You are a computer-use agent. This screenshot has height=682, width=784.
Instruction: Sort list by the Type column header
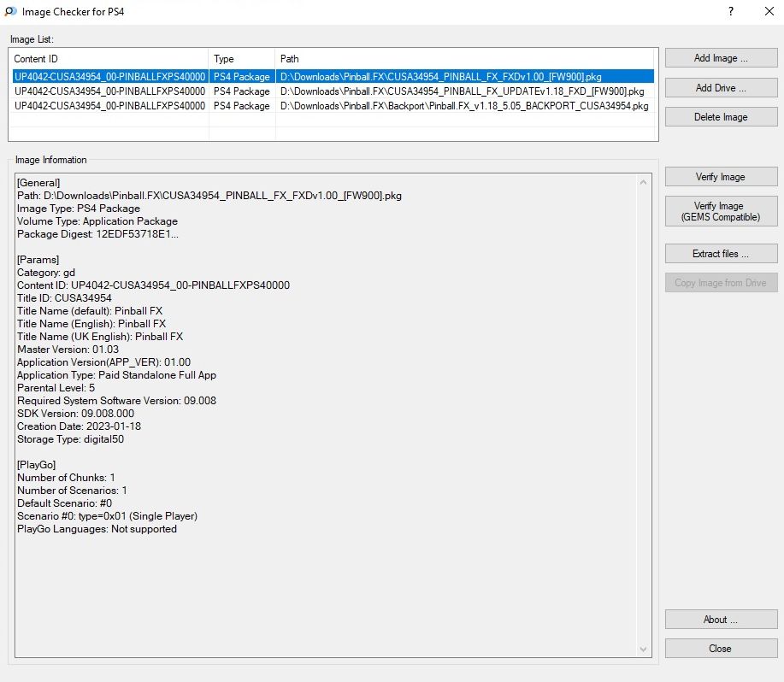point(241,58)
